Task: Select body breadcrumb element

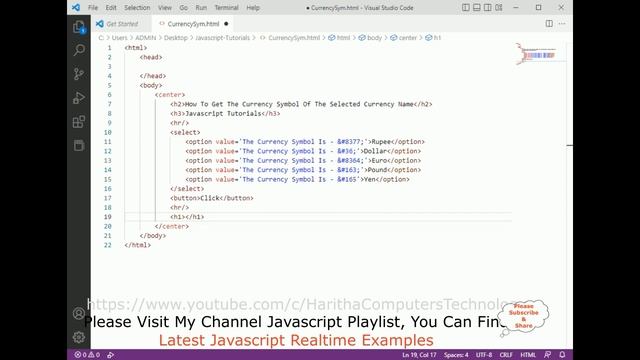Action: tap(370, 38)
